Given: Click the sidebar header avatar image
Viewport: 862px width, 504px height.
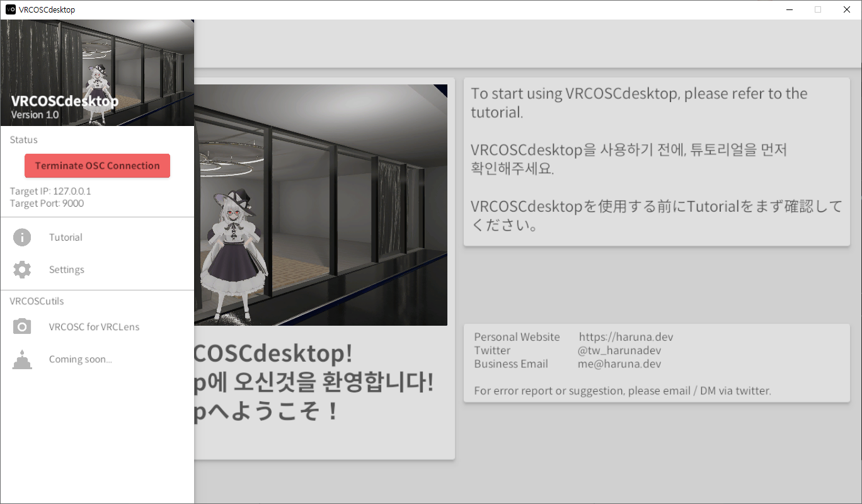Looking at the screenshot, I should 97,72.
